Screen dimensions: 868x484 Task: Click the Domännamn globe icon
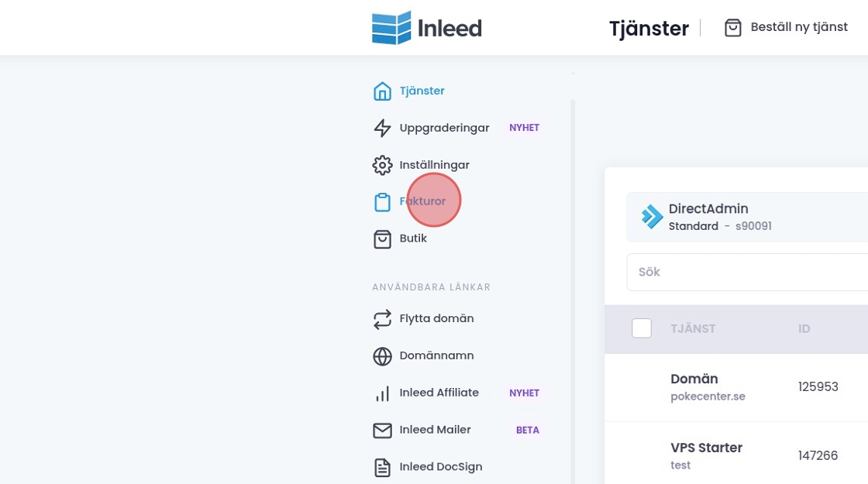(382, 356)
